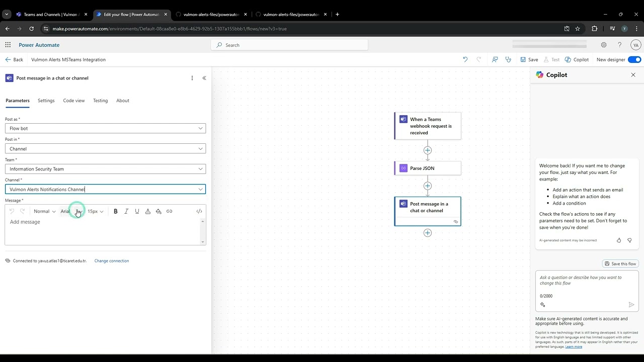Click the flow name Vulmon Alerts MSTeams Integration
Screen dimensions: 644x362
pos(68,59)
